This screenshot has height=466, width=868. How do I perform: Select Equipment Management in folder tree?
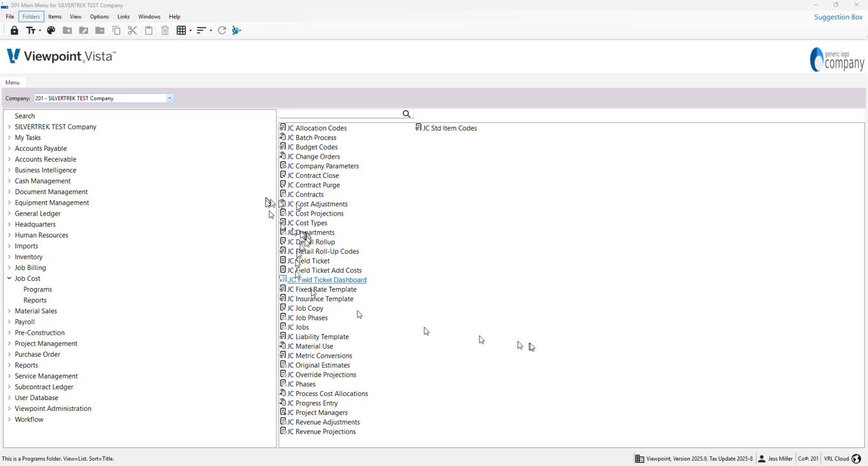[x=52, y=203]
